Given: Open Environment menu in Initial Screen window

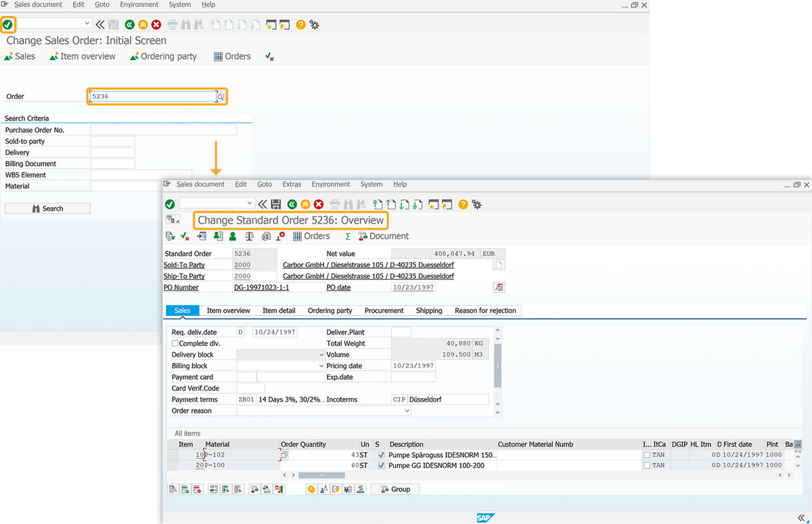Looking at the screenshot, I should [x=139, y=5].
